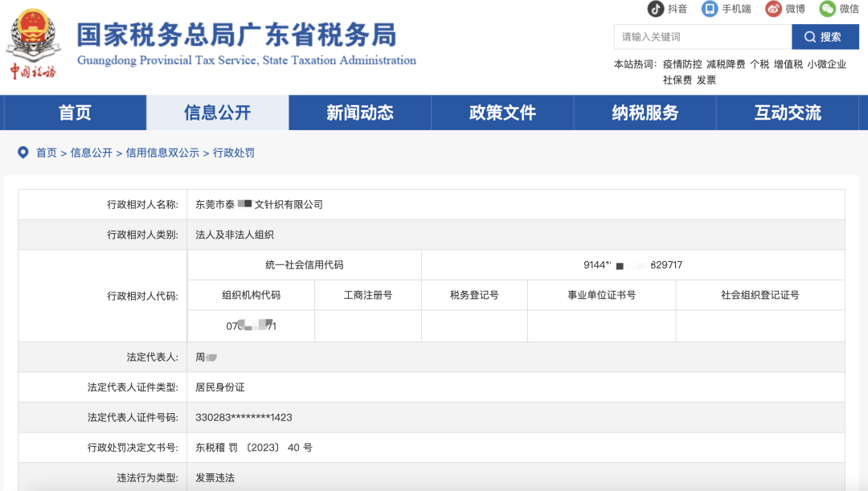Click hot keyword 增值税
The width and height of the screenshot is (868, 491).
[x=788, y=64]
